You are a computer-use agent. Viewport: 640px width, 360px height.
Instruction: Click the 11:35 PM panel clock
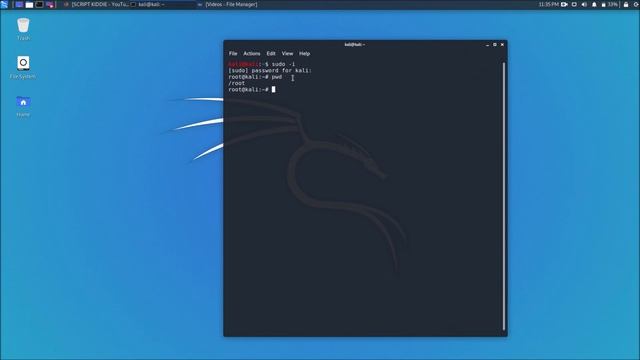coord(548,4)
